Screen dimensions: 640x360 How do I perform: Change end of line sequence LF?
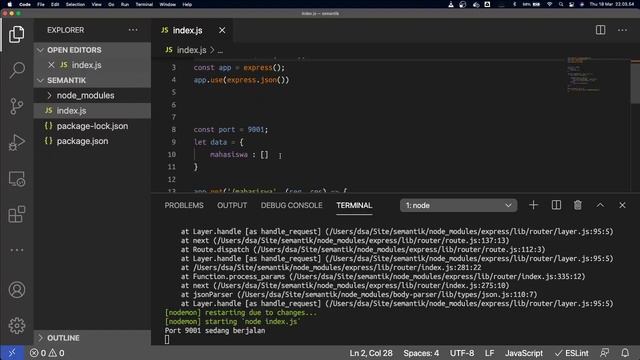(x=489, y=353)
